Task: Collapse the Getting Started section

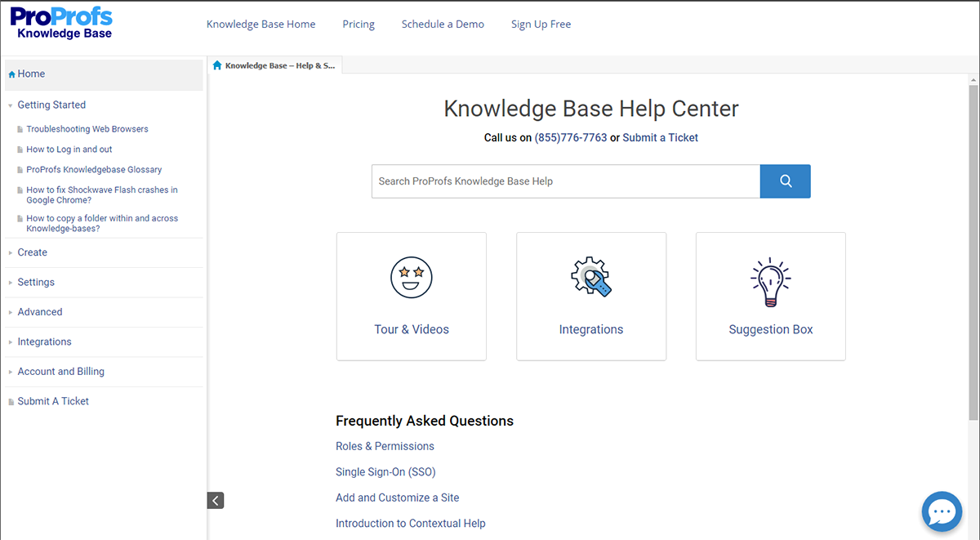Action: (9, 105)
